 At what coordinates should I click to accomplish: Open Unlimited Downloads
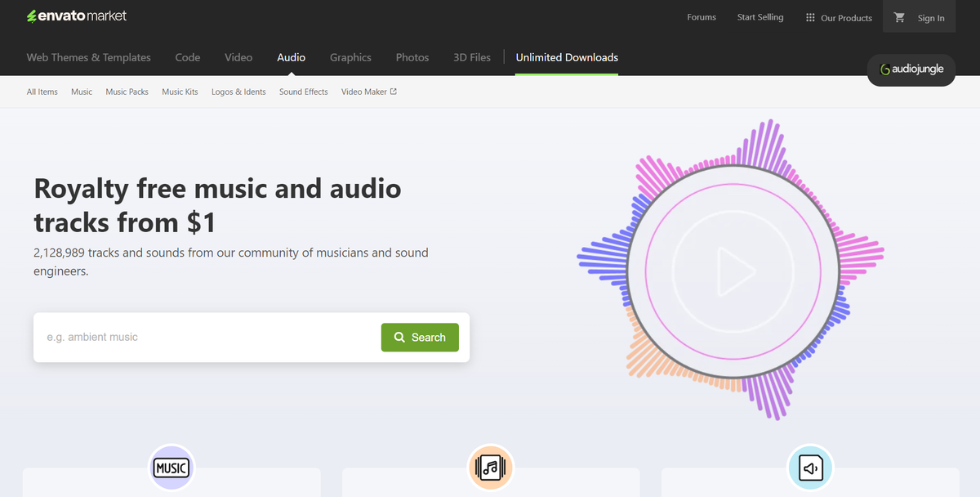pyautogui.click(x=567, y=57)
